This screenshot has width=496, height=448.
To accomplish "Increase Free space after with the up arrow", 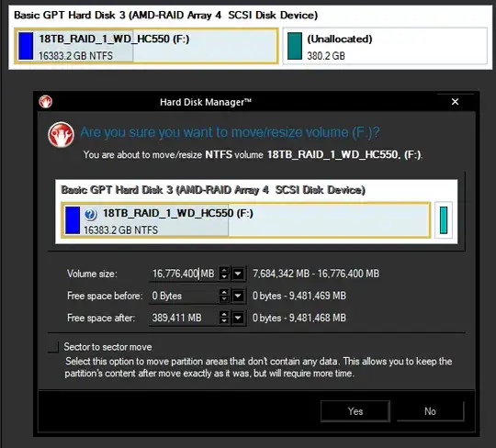I will 224,315.
